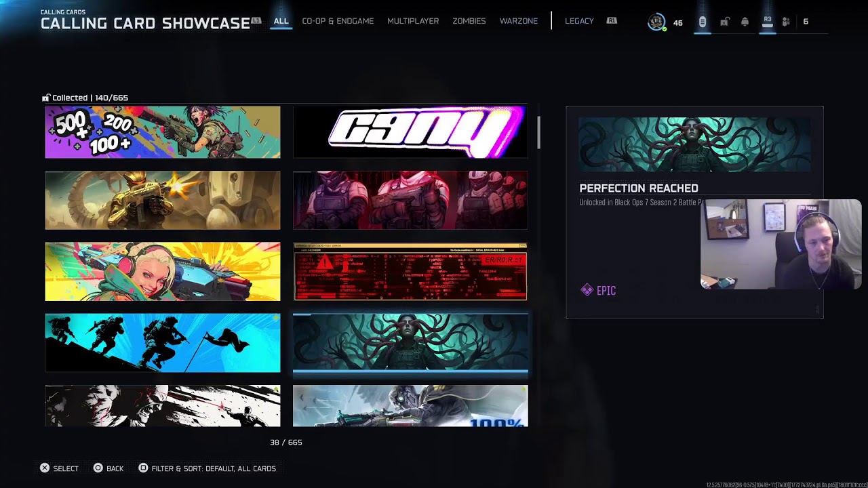Select the highlighted teal tentacle calling card

pyautogui.click(x=410, y=343)
